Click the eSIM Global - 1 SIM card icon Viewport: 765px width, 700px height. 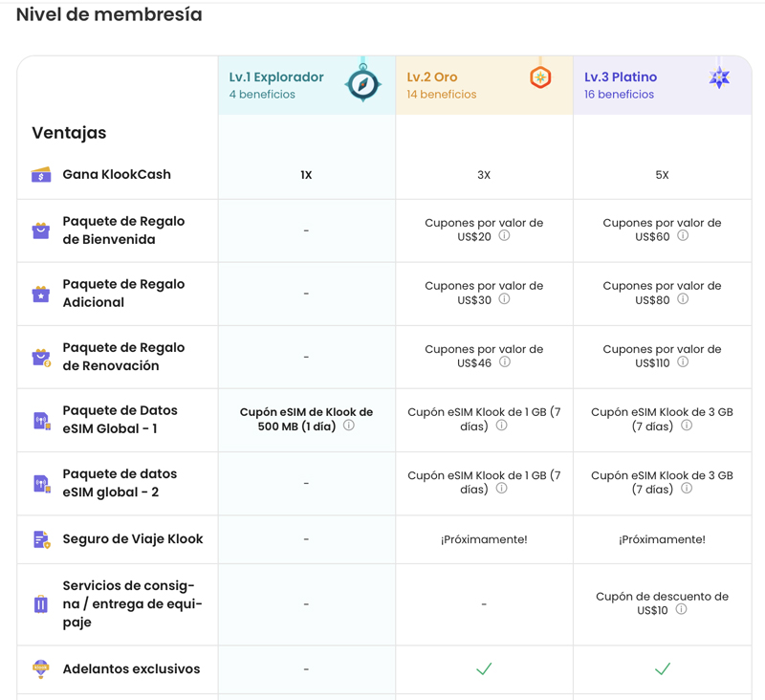click(x=42, y=421)
